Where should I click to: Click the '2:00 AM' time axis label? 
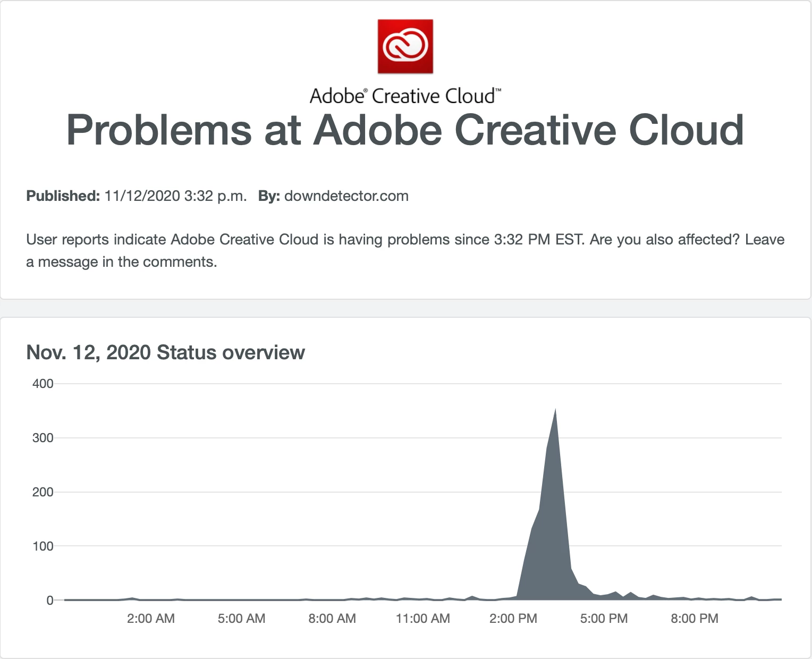click(151, 619)
